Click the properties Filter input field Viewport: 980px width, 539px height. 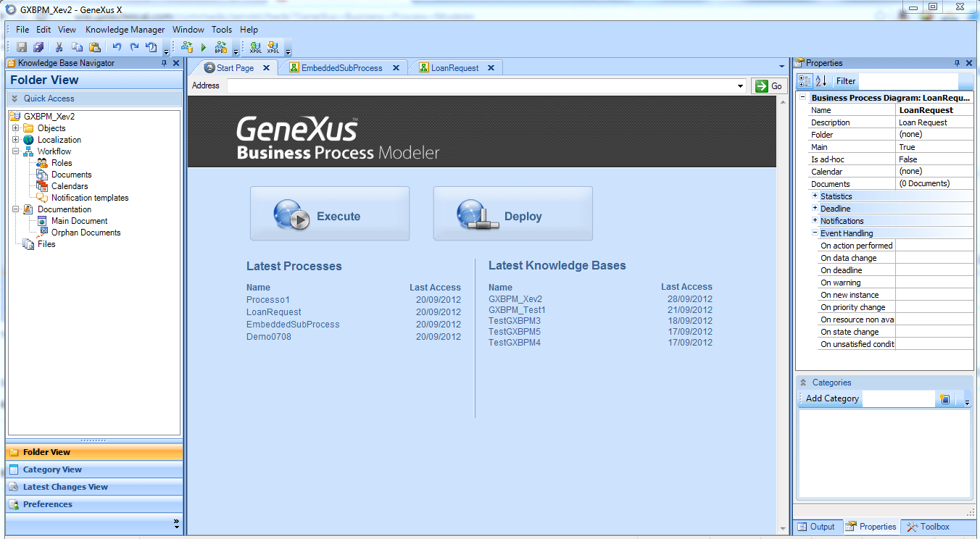[906, 81]
